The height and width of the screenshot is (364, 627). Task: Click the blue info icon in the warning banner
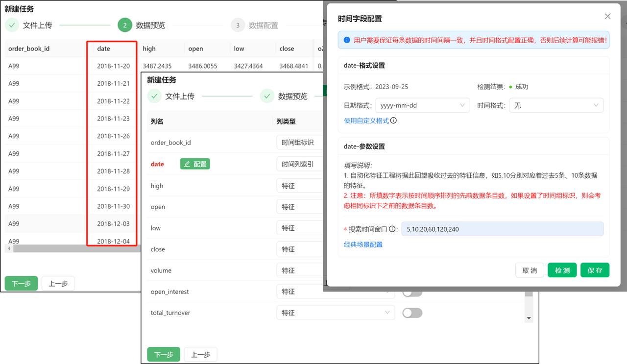coord(347,40)
